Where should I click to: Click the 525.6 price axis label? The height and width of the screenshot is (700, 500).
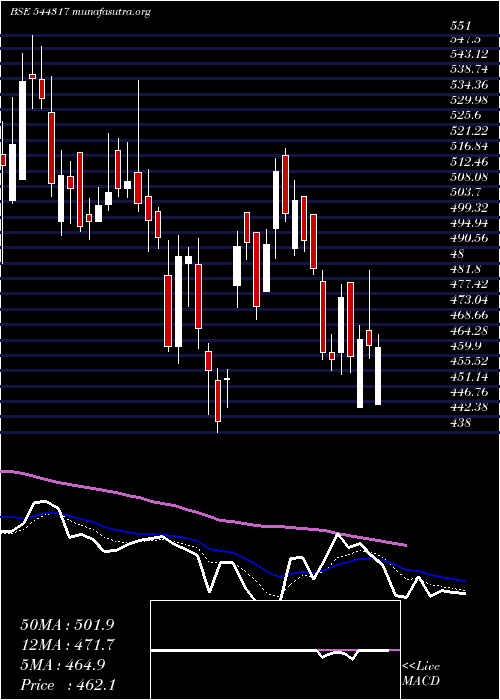coord(468,115)
